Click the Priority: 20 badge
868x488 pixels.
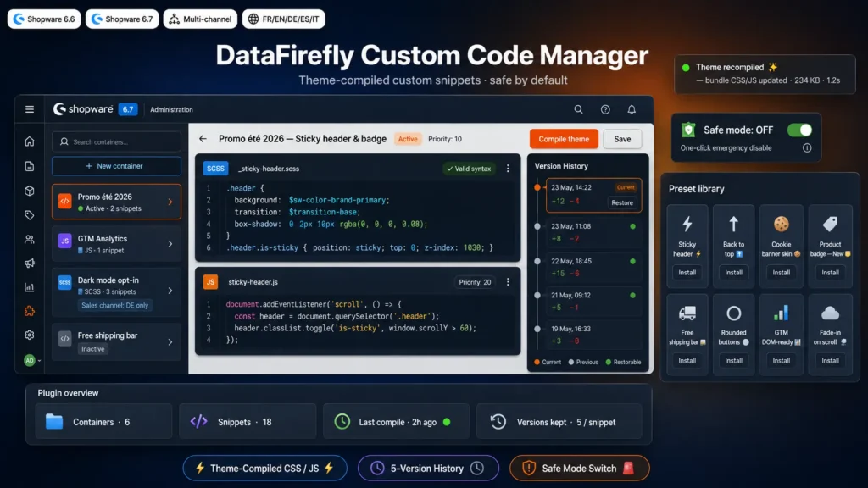pos(475,282)
